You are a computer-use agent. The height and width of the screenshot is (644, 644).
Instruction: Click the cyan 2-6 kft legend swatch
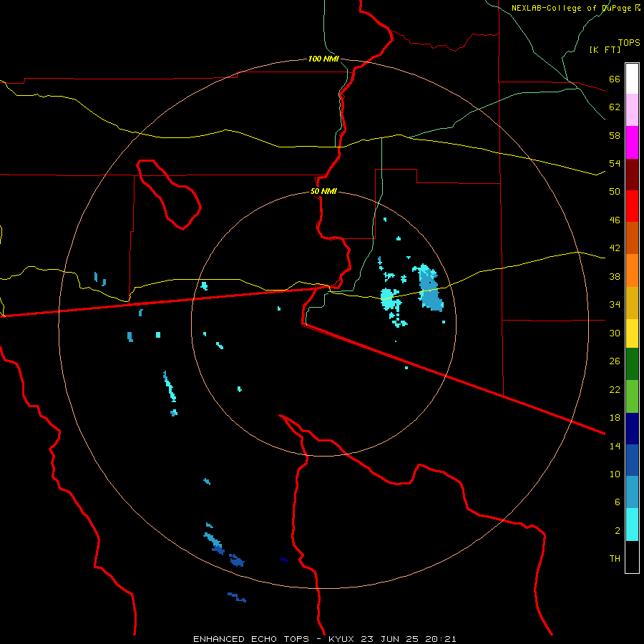click(632, 525)
